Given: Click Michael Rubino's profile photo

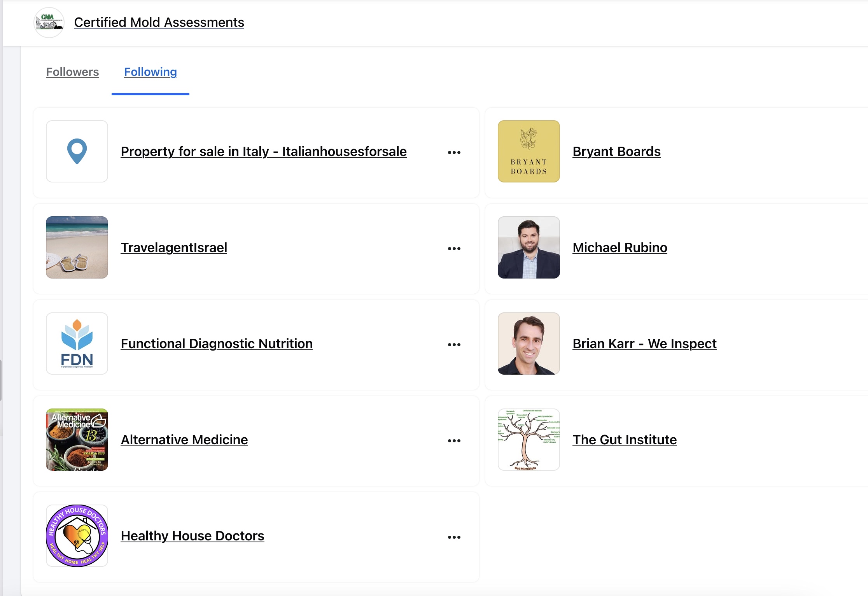Looking at the screenshot, I should pos(529,247).
